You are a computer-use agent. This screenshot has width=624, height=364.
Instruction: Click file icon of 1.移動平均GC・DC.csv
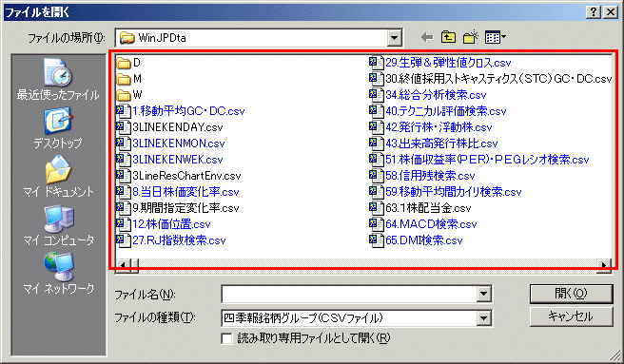click(x=124, y=111)
